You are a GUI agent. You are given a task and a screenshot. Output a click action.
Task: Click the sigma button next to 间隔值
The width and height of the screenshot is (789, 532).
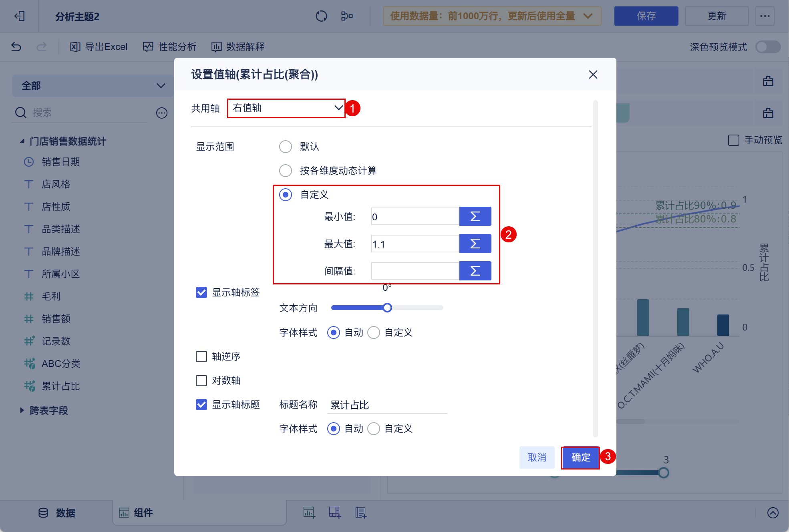point(475,271)
